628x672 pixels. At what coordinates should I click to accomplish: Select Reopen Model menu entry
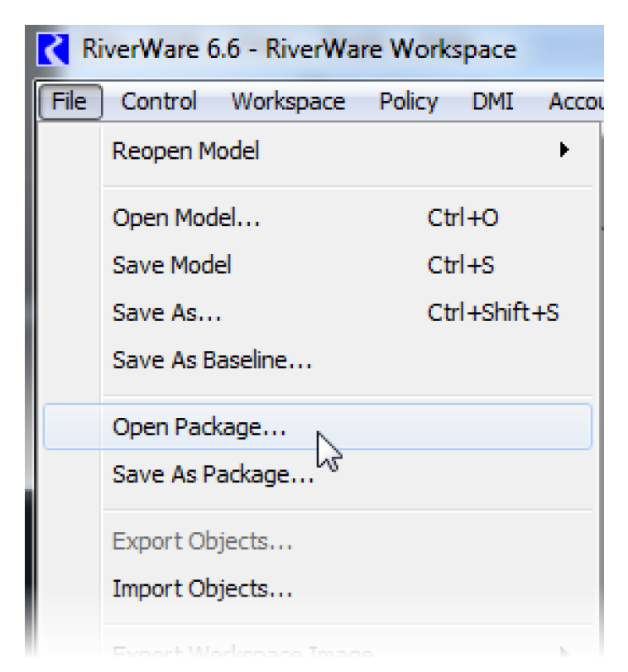(186, 151)
